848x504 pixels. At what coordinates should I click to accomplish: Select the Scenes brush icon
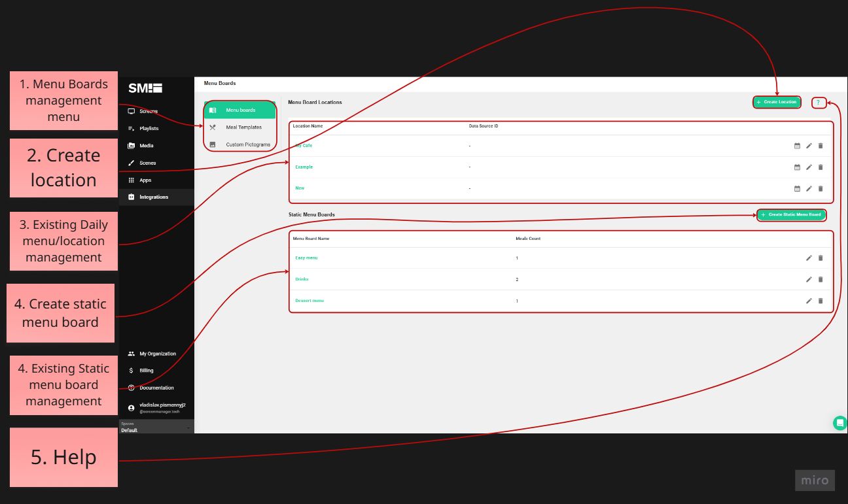[132, 162]
